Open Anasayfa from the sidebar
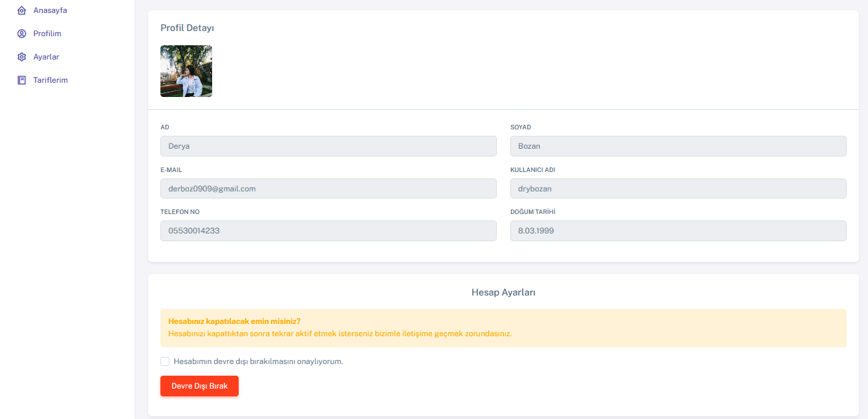The width and height of the screenshot is (868, 419). (x=50, y=10)
